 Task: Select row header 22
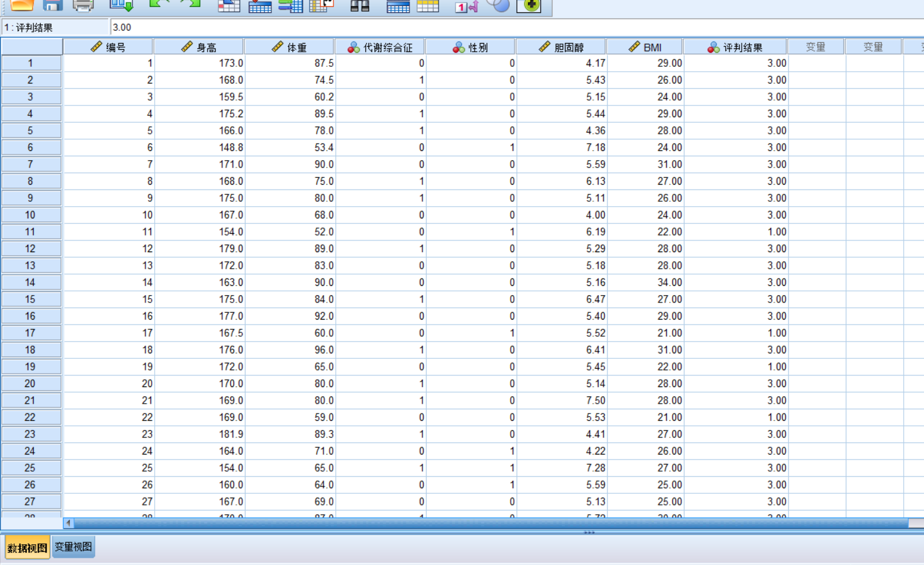pyautogui.click(x=31, y=417)
